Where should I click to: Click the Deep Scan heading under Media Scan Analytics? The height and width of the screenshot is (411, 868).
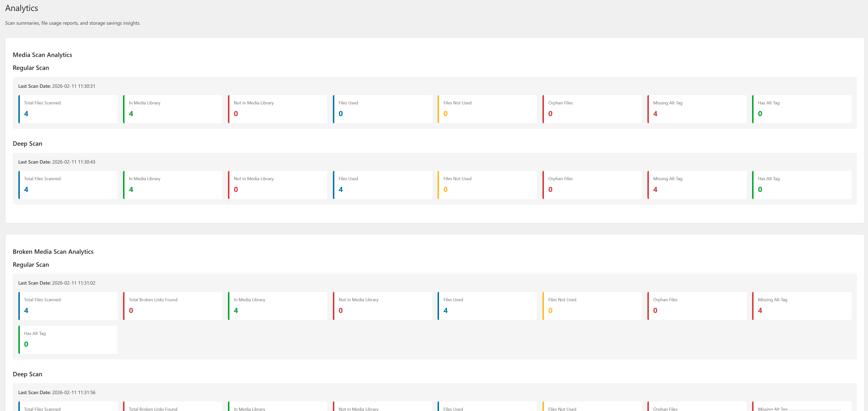(x=27, y=144)
